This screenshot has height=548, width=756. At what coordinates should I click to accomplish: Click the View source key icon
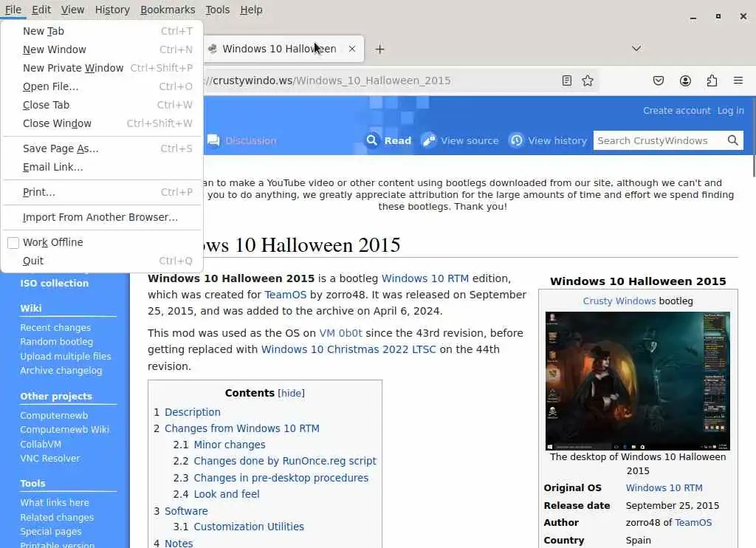coord(428,140)
